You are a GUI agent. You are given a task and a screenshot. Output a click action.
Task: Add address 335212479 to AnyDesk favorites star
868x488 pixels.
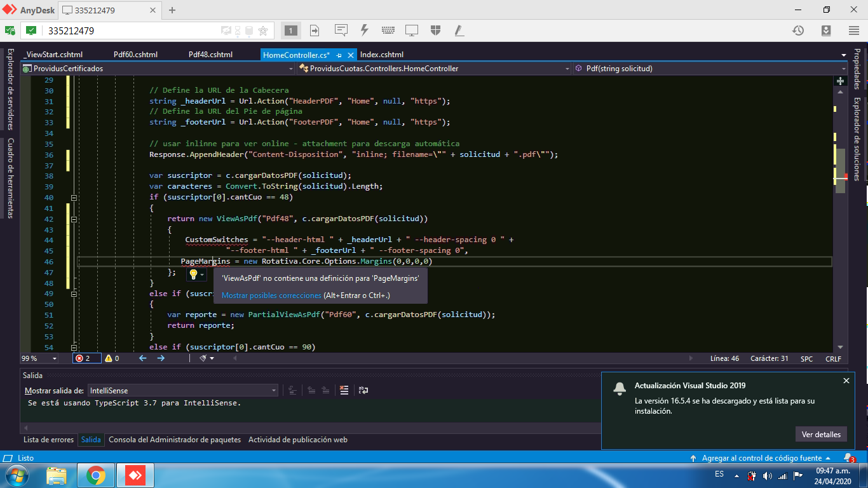click(x=263, y=30)
